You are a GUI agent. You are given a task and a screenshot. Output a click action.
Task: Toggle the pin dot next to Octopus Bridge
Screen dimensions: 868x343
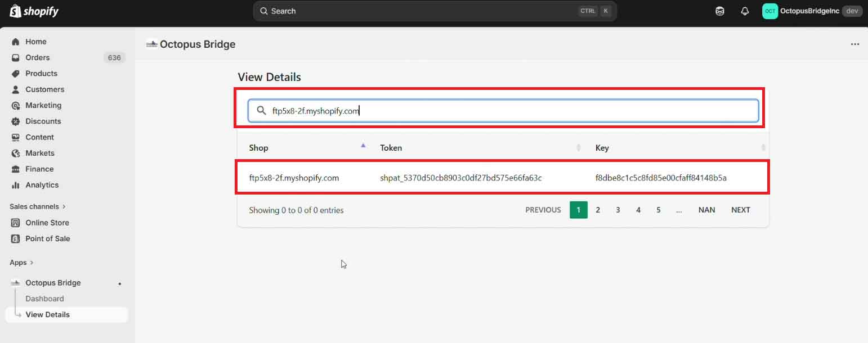click(119, 284)
